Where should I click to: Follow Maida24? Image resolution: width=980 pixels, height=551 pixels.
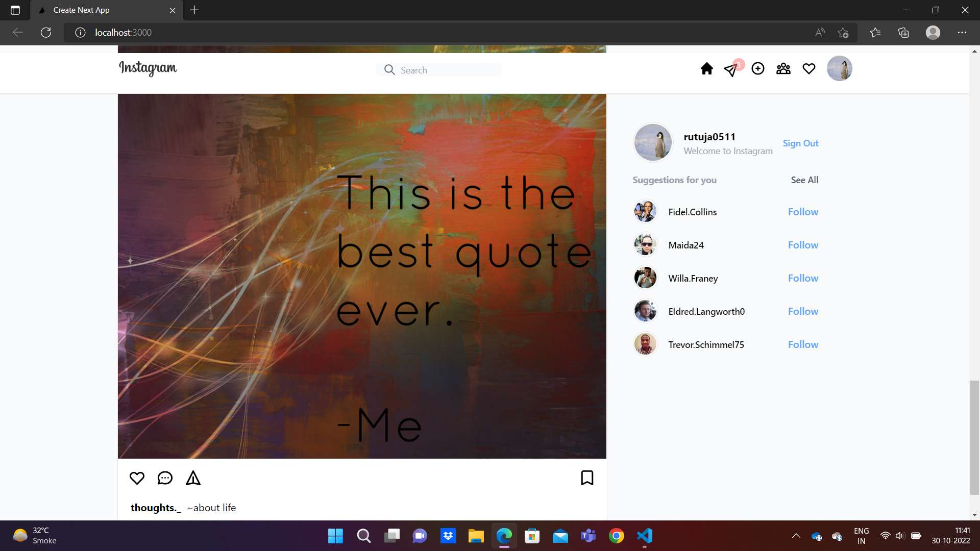(803, 245)
